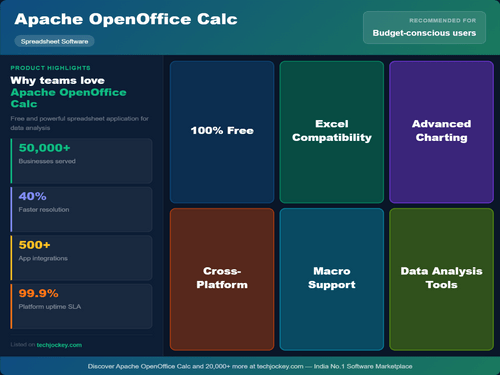Screen dimensions: 500x375
Task: Click the '500+' statistic value
Action: [x=34, y=245]
